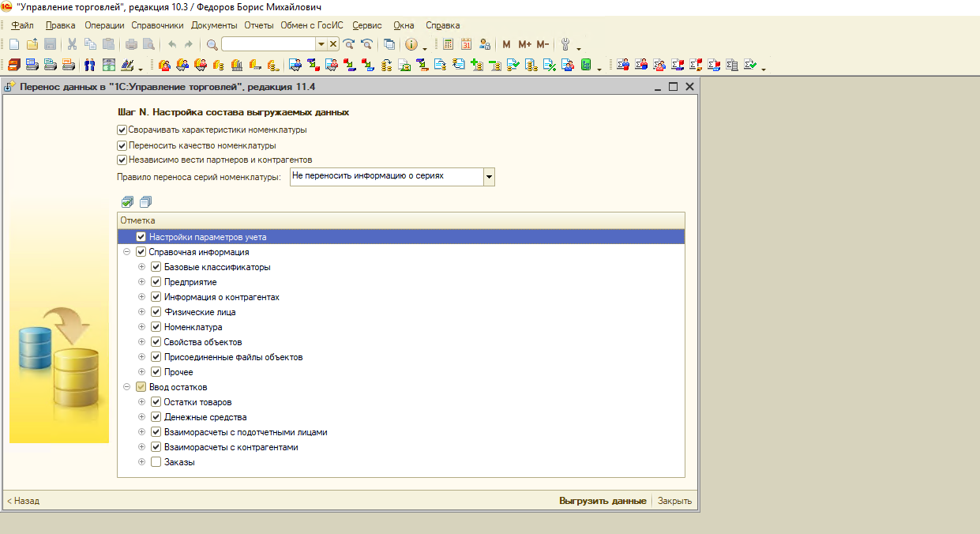
Task: Click the green tree structure icon
Action: pos(585,65)
